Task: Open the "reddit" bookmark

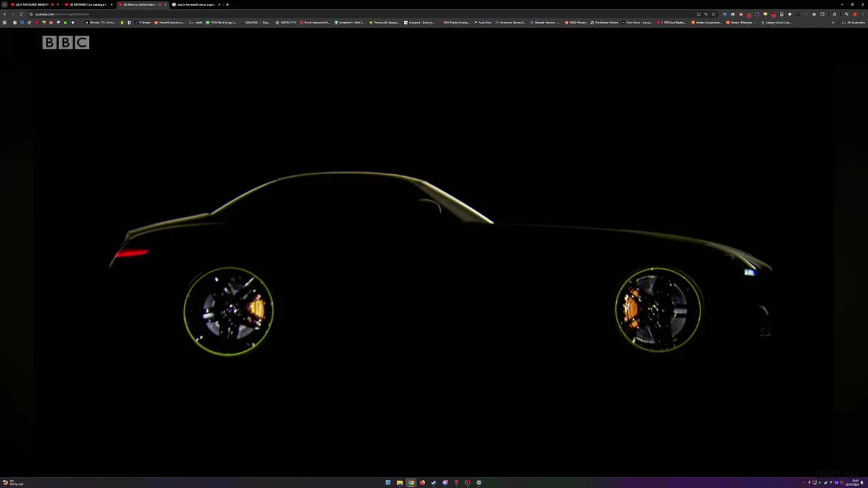Action: (197, 22)
